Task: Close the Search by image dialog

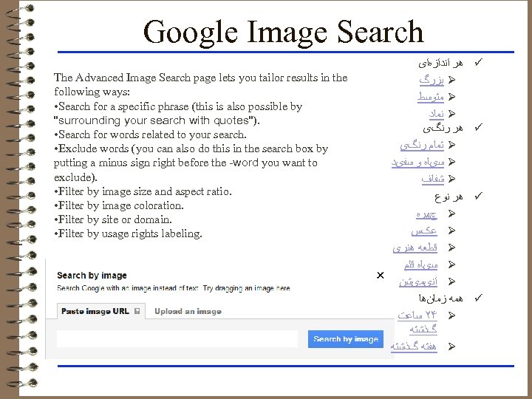Action: (380, 276)
